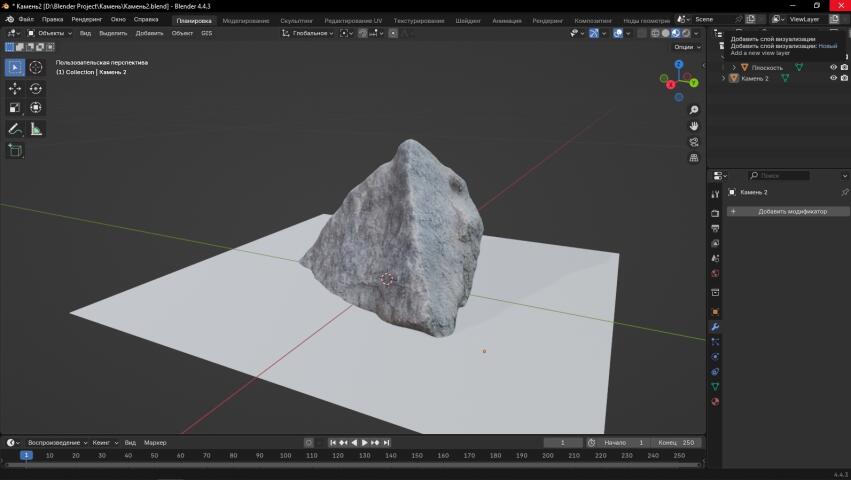Choose the Move tool
The image size is (851, 480).
click(x=15, y=89)
